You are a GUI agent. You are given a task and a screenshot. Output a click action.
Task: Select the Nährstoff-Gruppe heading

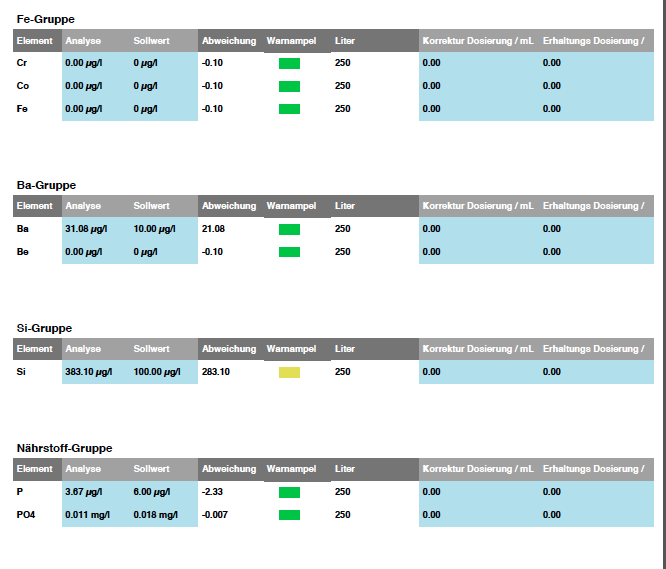pos(65,448)
